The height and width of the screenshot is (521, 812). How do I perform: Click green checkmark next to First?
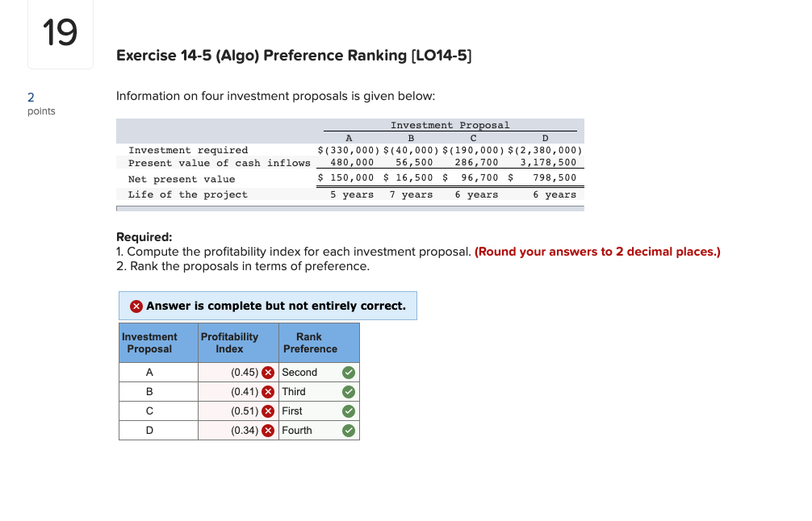(349, 411)
